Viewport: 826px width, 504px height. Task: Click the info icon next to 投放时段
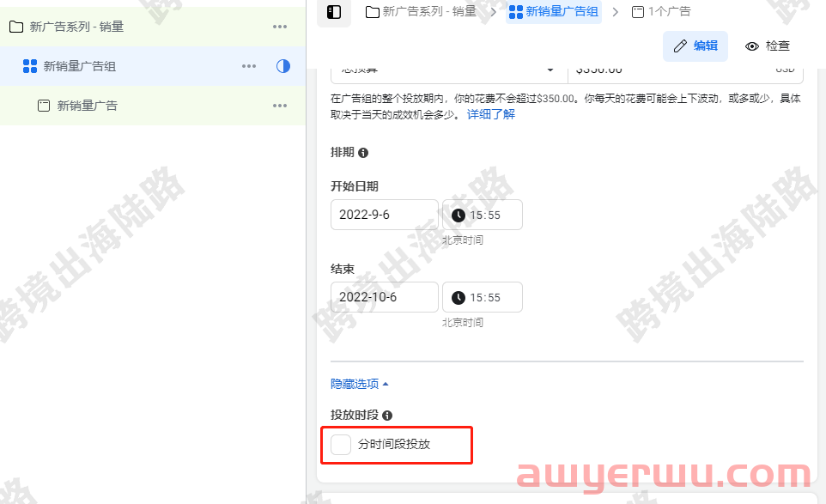tap(387, 416)
